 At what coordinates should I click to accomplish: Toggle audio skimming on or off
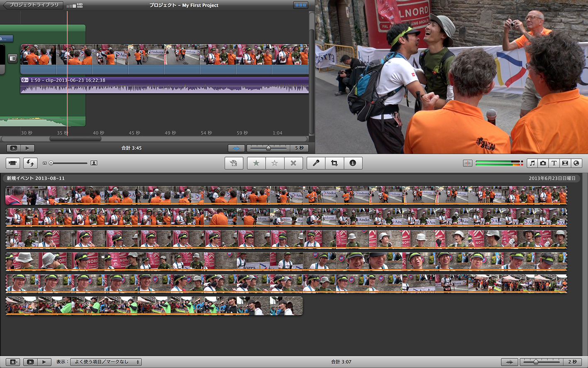pyautogui.click(x=468, y=163)
